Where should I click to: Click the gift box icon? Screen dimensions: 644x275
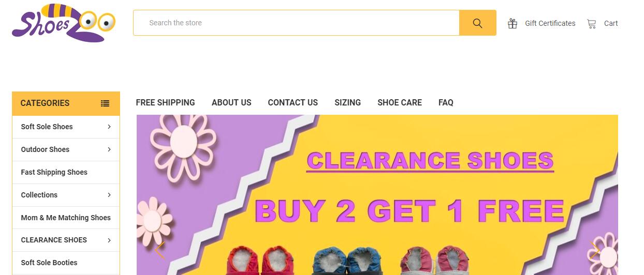pos(513,23)
